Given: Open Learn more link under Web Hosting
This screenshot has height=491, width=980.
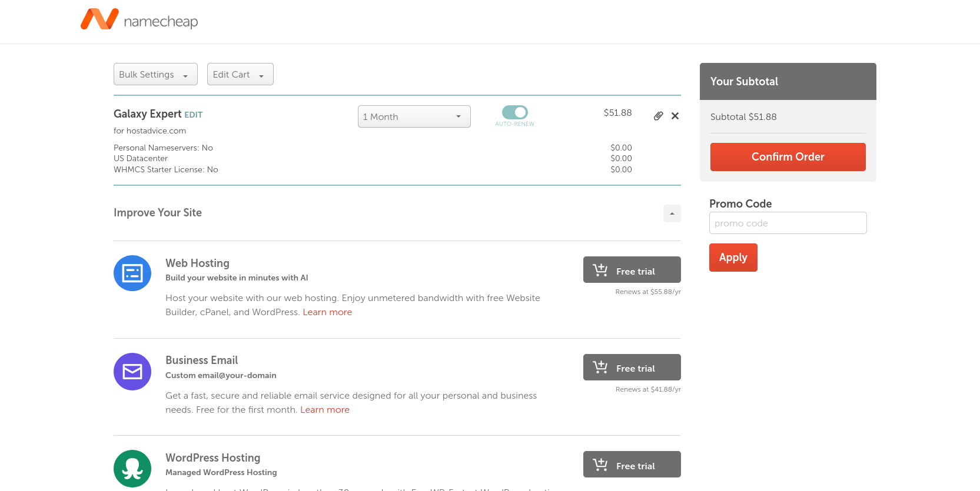Looking at the screenshot, I should click(x=327, y=312).
